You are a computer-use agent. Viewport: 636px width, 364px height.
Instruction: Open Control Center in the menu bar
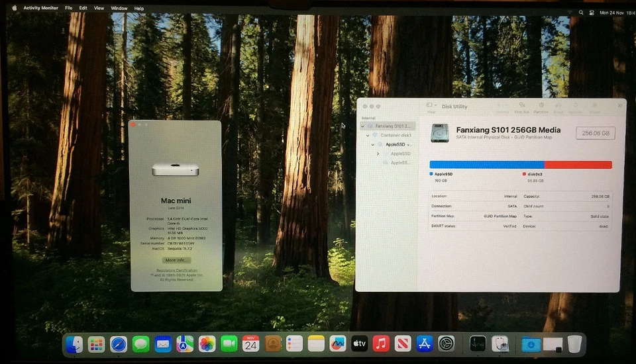pos(592,13)
